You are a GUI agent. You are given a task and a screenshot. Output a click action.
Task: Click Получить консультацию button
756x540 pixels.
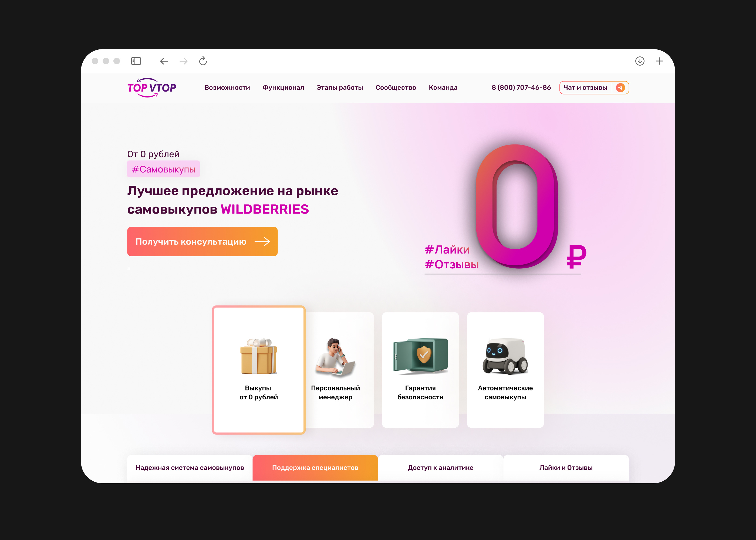click(202, 241)
